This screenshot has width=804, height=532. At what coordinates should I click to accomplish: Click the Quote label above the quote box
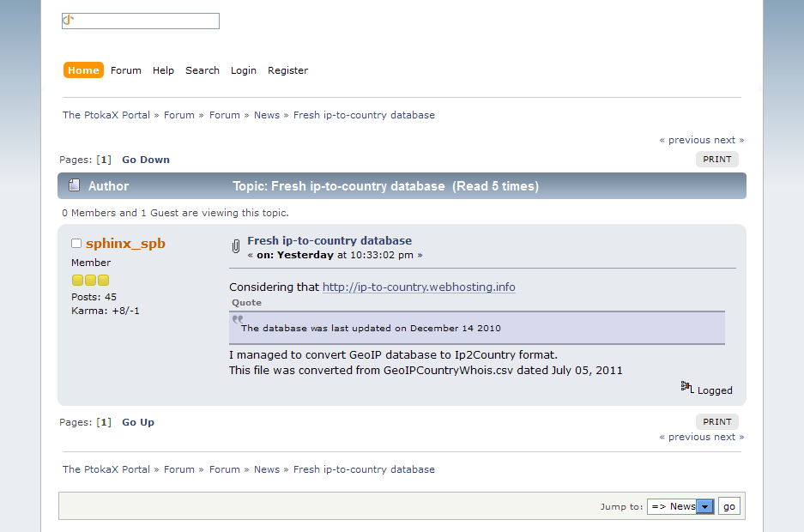246,302
